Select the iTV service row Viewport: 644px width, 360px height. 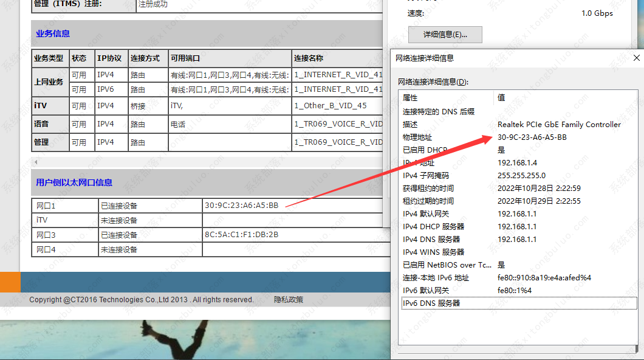click(x=41, y=105)
